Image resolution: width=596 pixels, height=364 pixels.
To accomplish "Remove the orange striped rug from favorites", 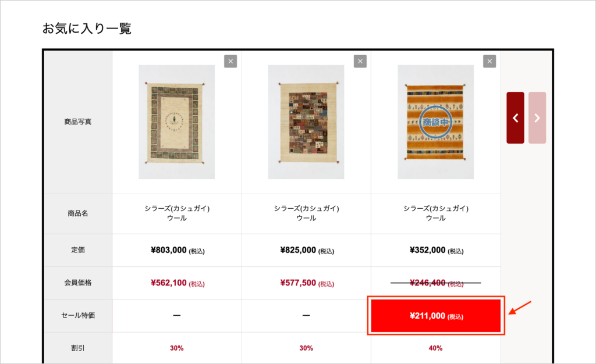I will 489,61.
